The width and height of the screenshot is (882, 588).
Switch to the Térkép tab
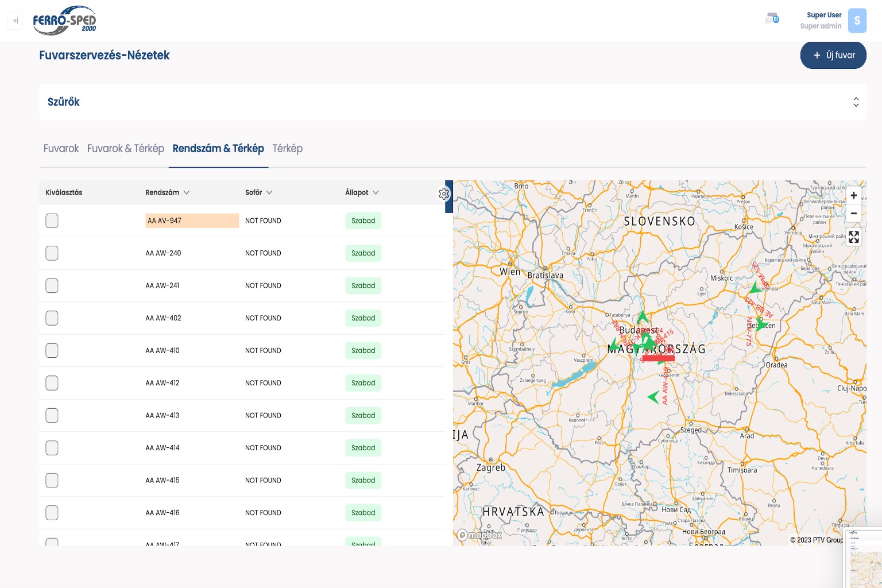coord(287,149)
